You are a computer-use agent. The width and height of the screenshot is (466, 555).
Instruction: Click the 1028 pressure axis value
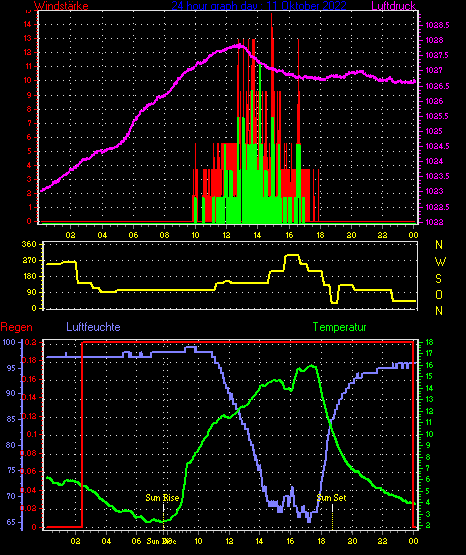pyautogui.click(x=434, y=40)
